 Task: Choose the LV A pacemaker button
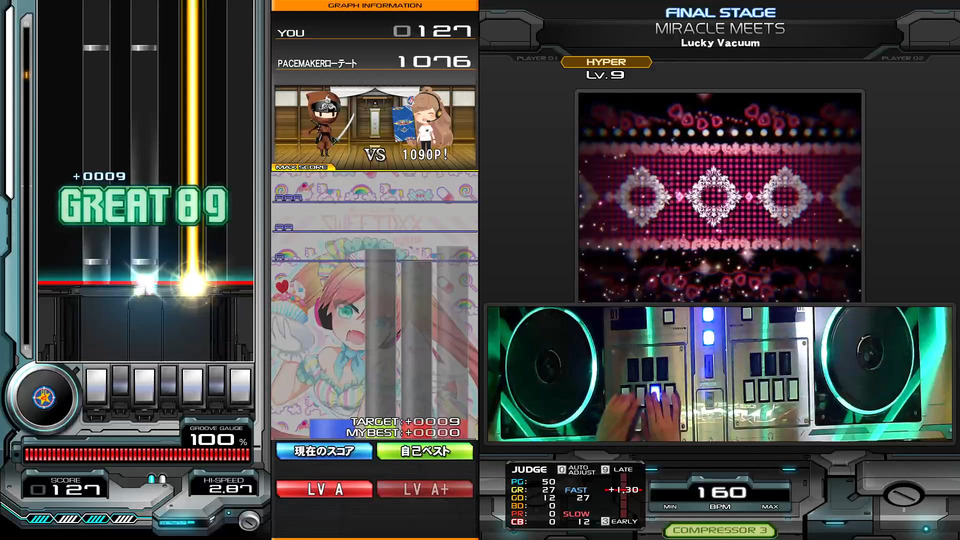pos(324,489)
